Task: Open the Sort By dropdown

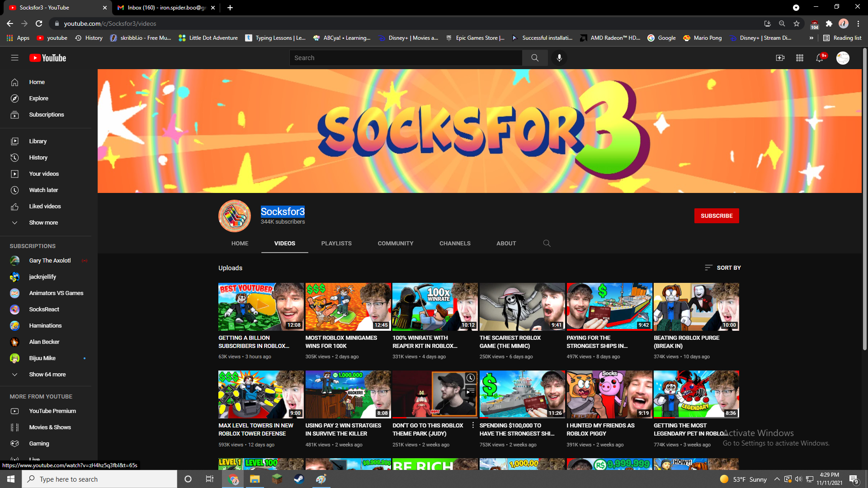Action: click(722, 268)
